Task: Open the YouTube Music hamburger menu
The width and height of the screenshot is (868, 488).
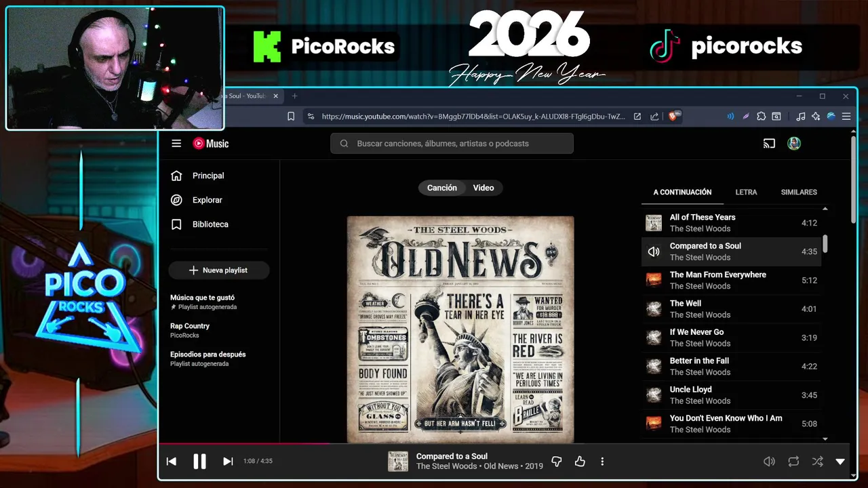Action: coord(176,144)
